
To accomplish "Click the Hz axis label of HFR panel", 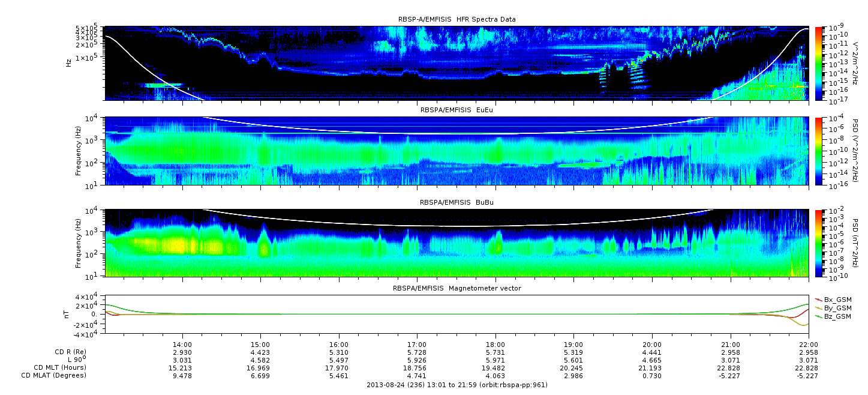I will pyautogui.click(x=68, y=62).
